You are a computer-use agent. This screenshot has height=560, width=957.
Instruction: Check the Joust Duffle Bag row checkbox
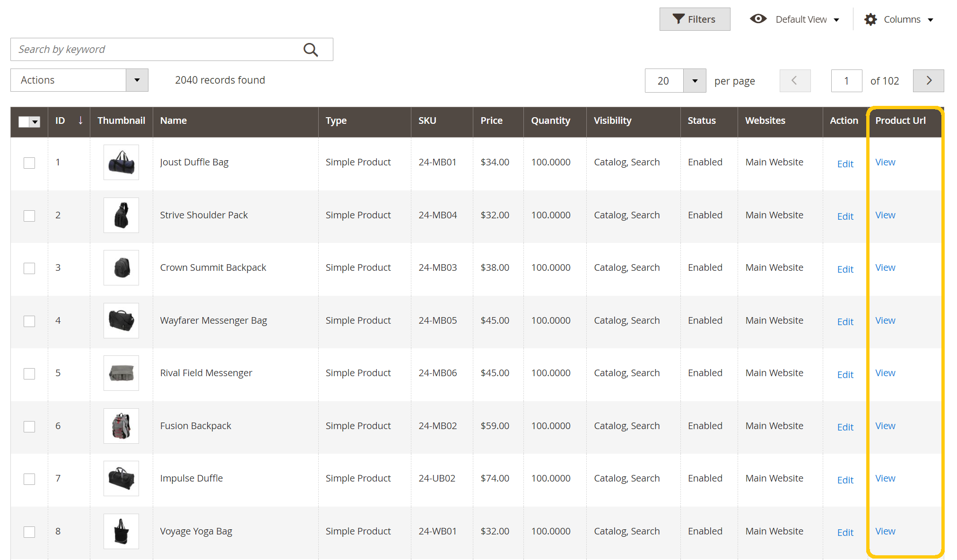pyautogui.click(x=29, y=163)
